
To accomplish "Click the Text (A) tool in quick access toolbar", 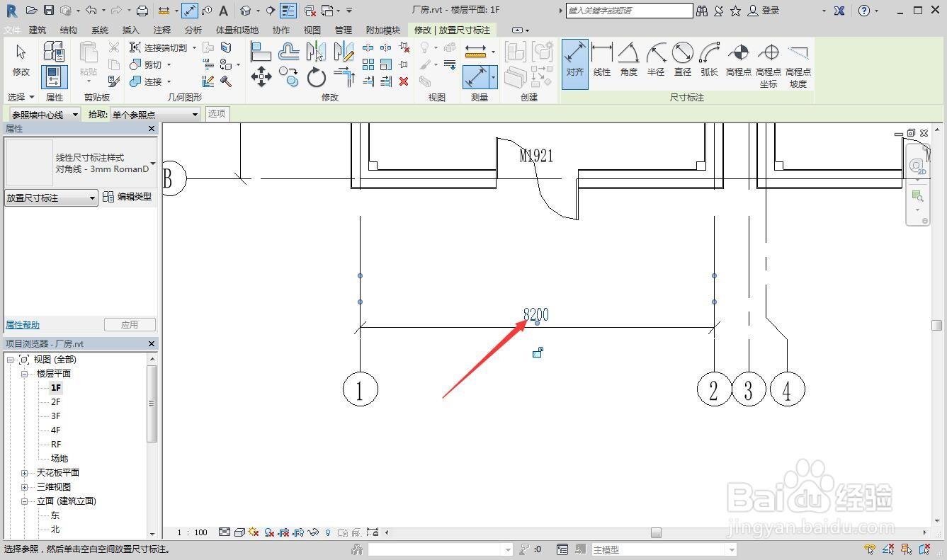I will 223,11.
